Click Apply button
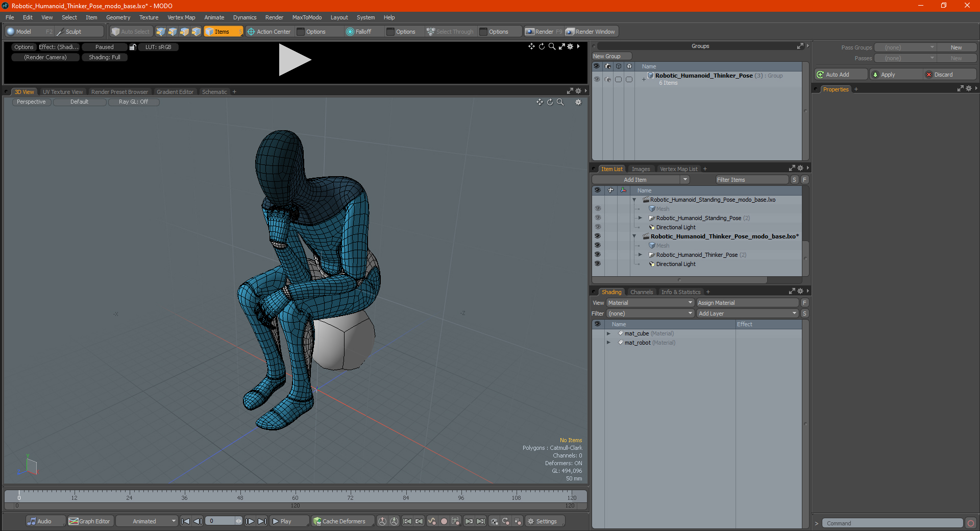980x531 pixels. point(896,75)
